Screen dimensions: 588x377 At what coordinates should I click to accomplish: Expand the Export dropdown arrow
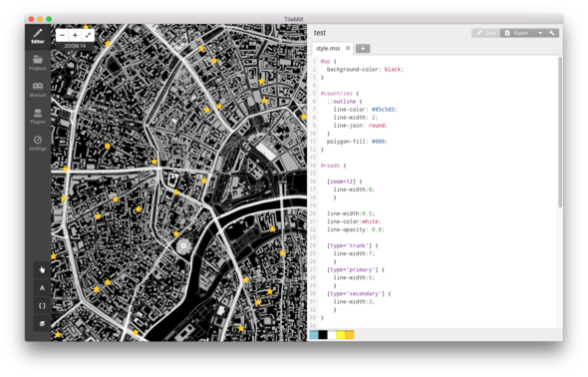540,33
